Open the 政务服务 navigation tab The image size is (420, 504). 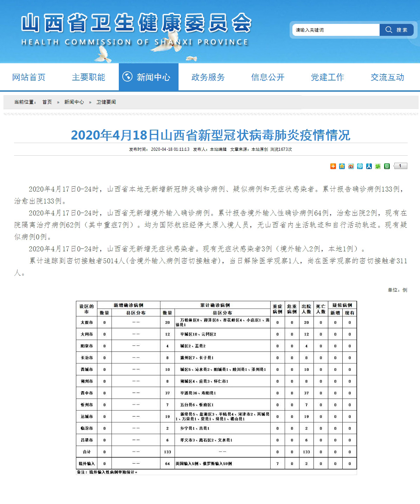(208, 77)
